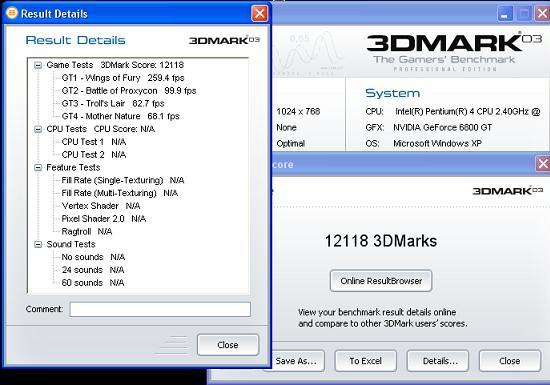The height and width of the screenshot is (385, 550).
Task: Collapse the Feature Tests tree node
Action: click(x=38, y=168)
